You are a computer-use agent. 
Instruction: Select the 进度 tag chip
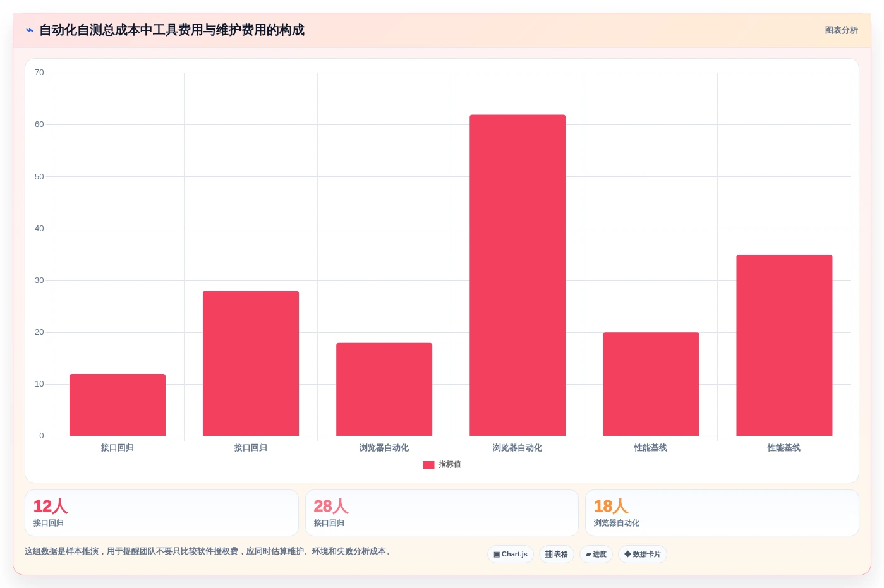(596, 555)
